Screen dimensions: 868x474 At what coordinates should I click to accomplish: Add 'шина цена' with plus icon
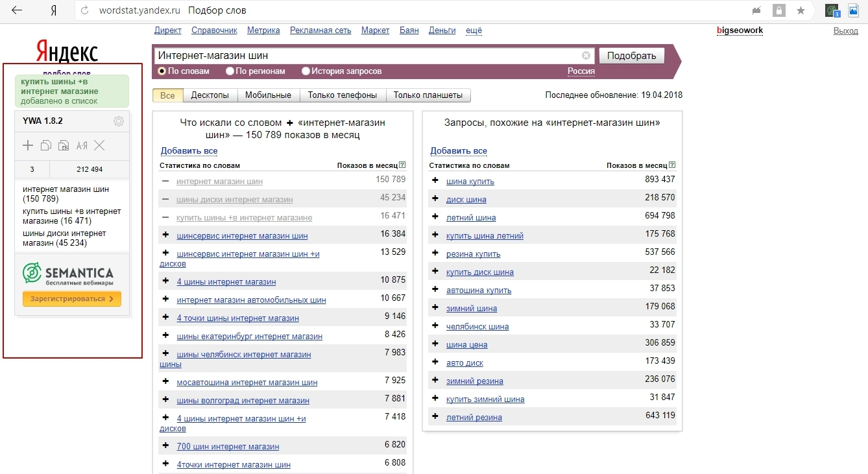435,344
